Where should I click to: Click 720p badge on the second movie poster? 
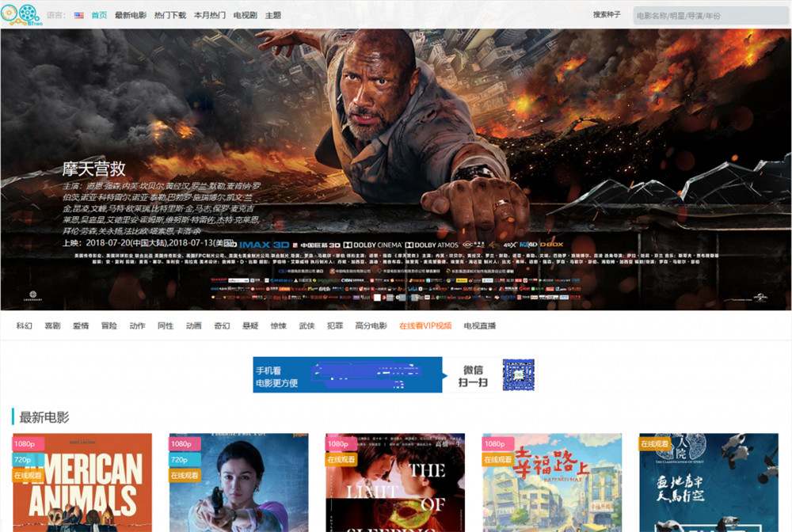click(180, 460)
